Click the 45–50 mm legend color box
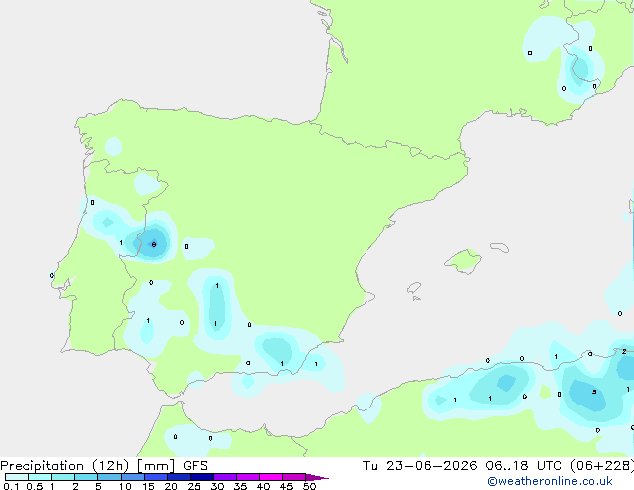Screen dimensions: 634x490 pyautogui.click(x=294, y=477)
